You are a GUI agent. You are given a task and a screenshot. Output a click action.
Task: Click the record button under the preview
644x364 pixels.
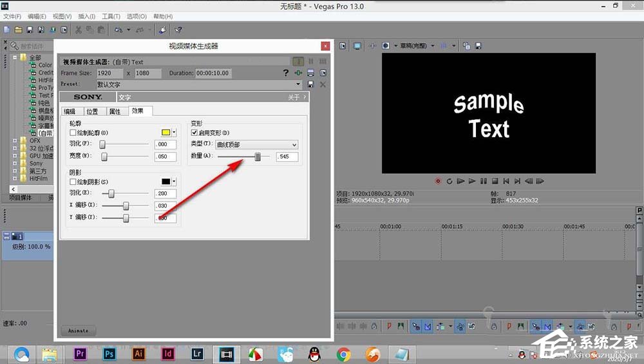[438, 181]
